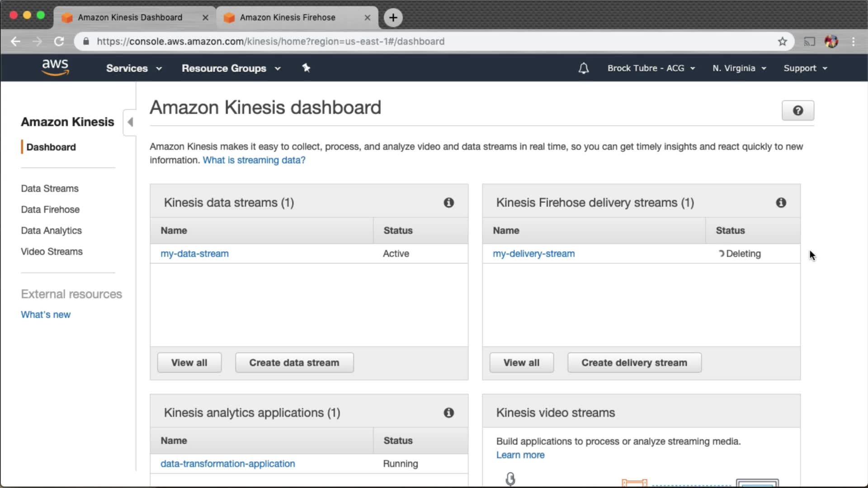Select Data Analytics in sidebar

point(51,230)
